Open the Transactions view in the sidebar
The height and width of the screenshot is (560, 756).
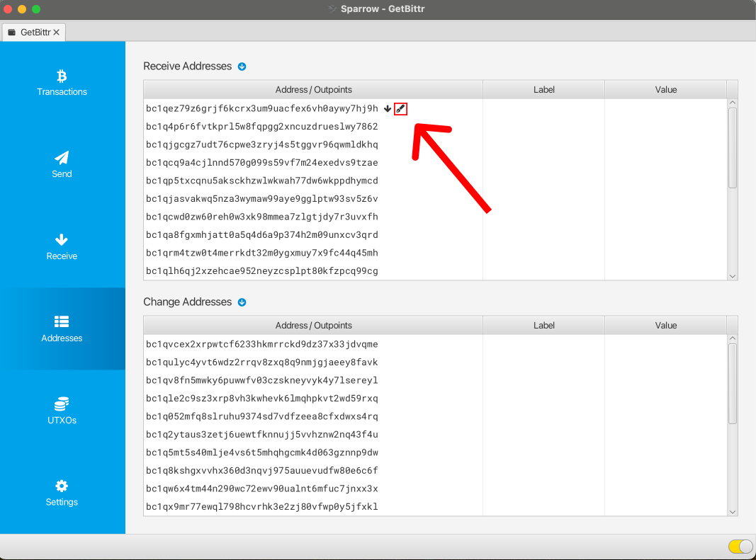[x=62, y=83]
